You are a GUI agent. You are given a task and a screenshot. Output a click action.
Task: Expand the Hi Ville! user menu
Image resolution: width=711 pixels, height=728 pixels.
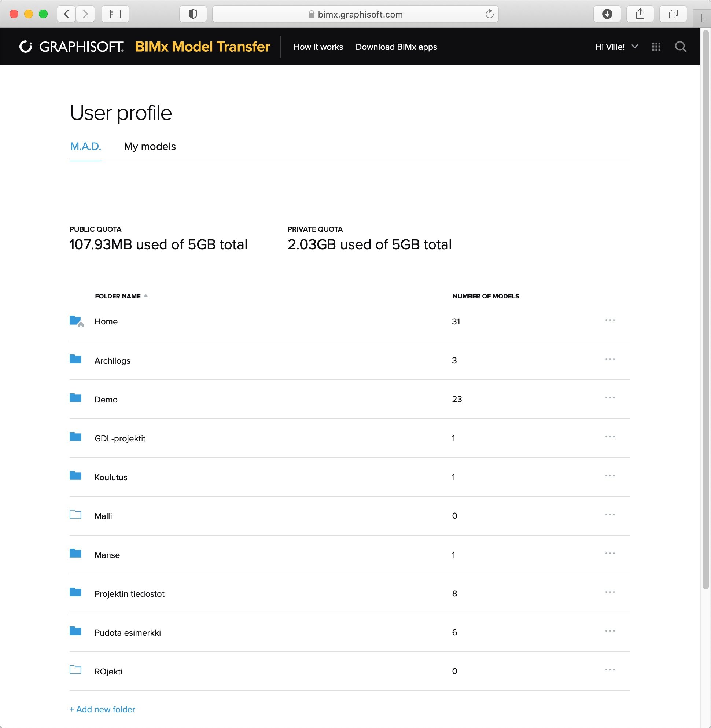(x=616, y=47)
